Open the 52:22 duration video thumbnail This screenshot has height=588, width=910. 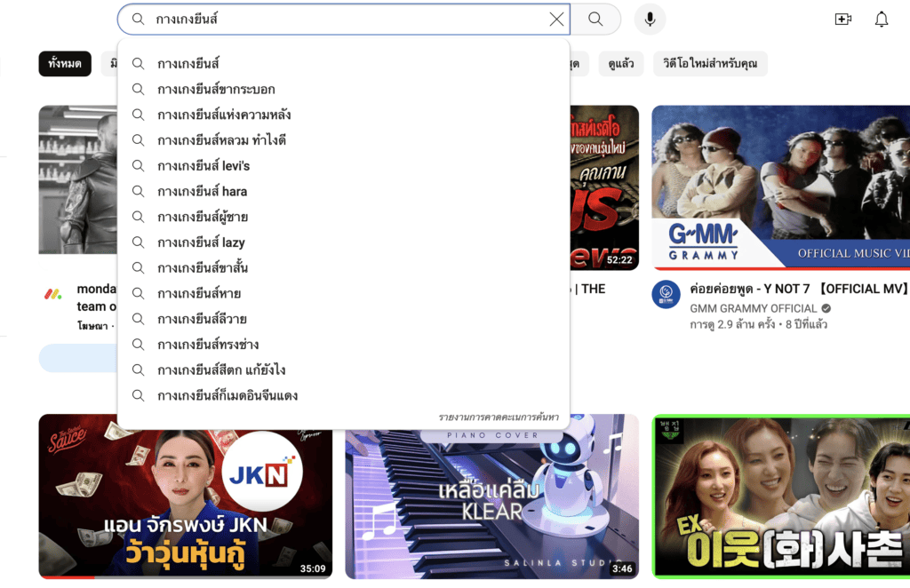click(604, 187)
